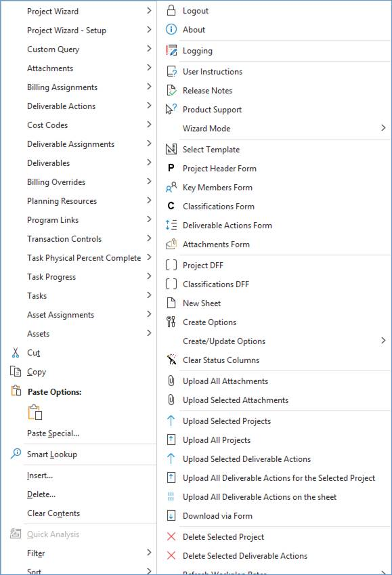Image resolution: width=392 pixels, height=575 pixels.
Task: Click the About info icon
Action: [171, 29]
